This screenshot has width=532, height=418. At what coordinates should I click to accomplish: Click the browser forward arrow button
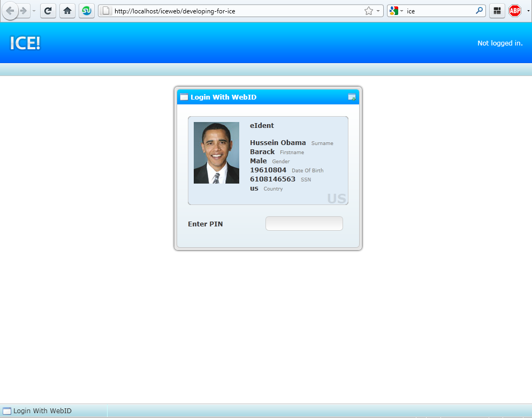coord(24,11)
